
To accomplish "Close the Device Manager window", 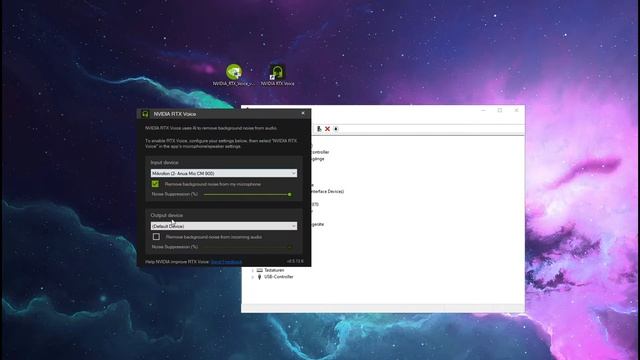I will [x=516, y=110].
